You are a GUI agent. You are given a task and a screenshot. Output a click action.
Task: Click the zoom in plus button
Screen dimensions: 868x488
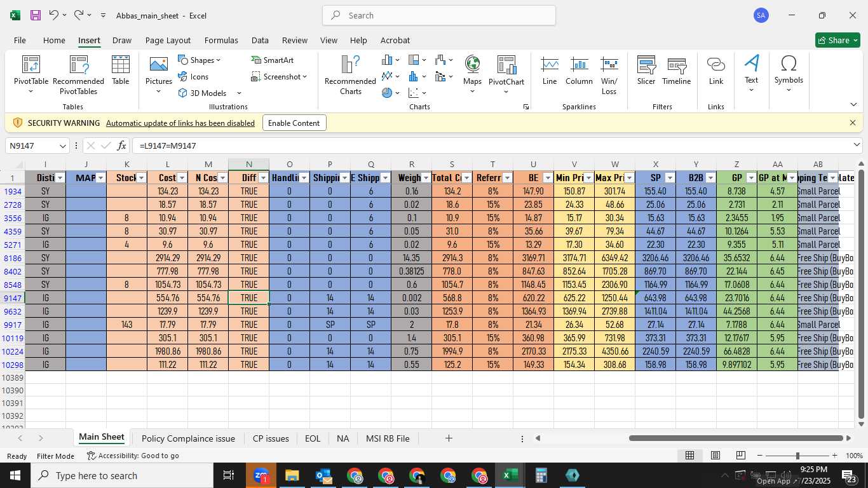pyautogui.click(x=834, y=456)
